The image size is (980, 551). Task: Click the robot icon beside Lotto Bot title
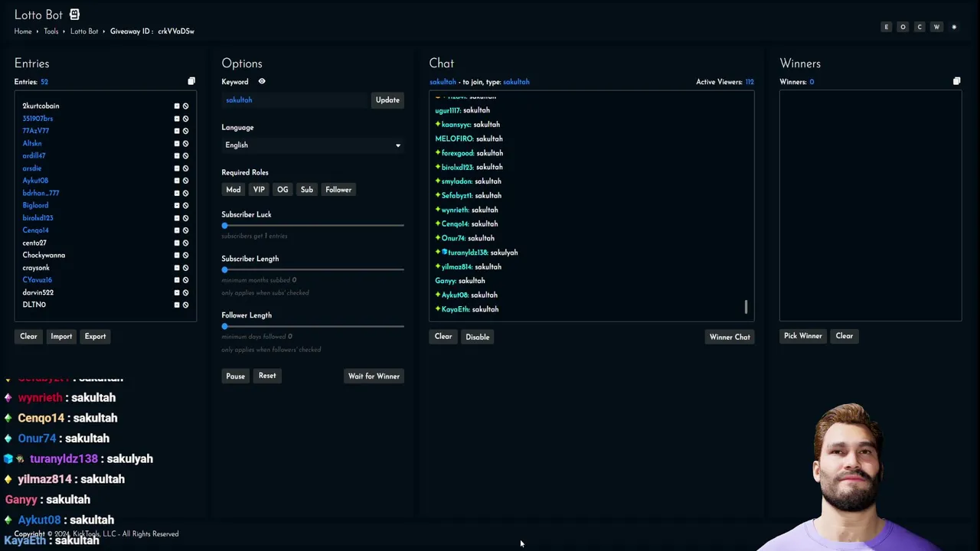pyautogui.click(x=74, y=15)
